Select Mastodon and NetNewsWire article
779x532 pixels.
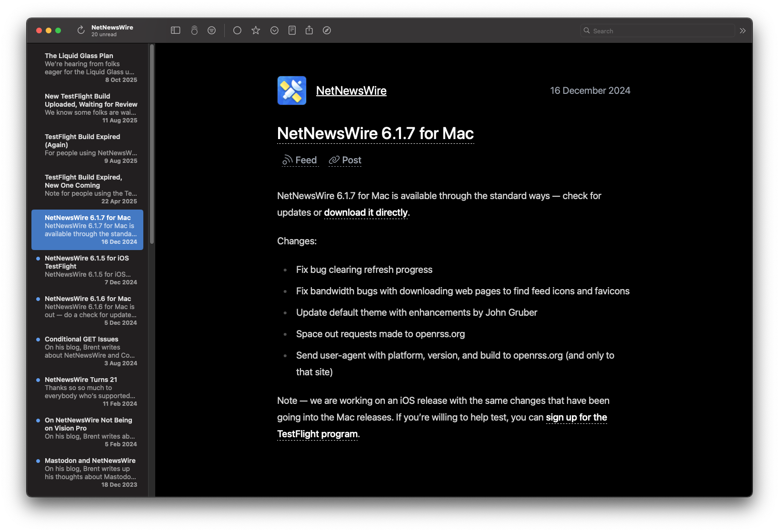[x=88, y=472]
